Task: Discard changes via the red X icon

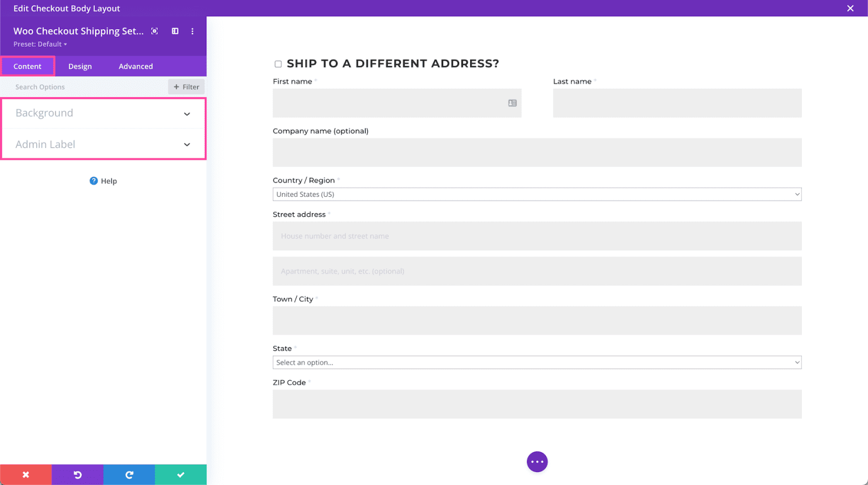Action: tap(25, 474)
